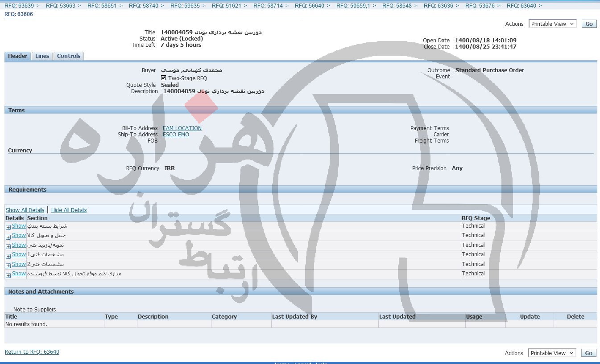Image resolution: width=600 pixels, height=364 pixels.
Task: Navigate to RFQ: 63639 breadcrumb
Action: coord(19,6)
